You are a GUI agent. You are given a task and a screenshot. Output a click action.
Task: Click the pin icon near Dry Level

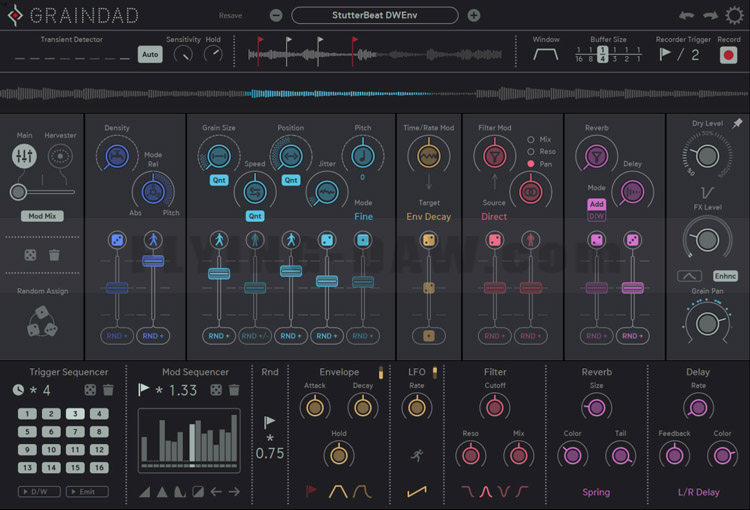(737, 123)
